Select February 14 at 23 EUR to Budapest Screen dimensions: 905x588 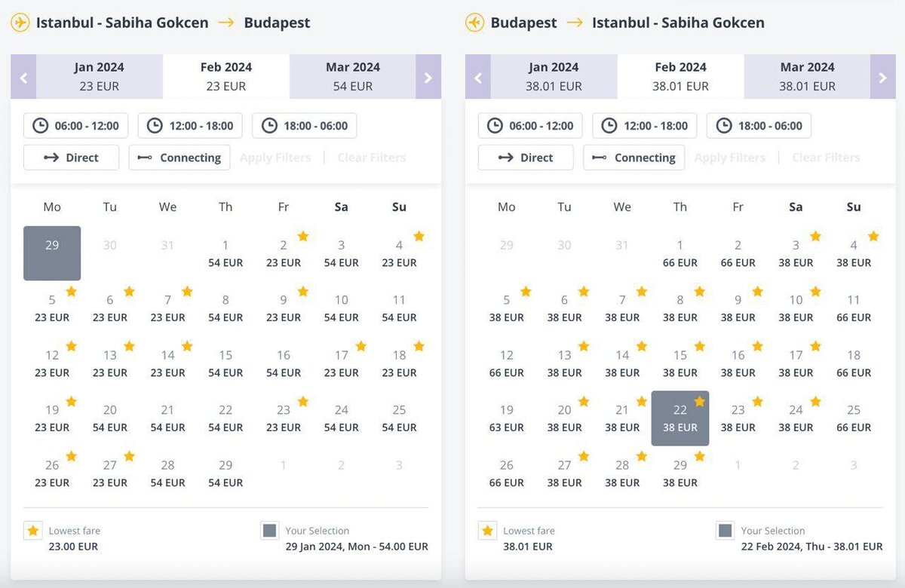167,363
